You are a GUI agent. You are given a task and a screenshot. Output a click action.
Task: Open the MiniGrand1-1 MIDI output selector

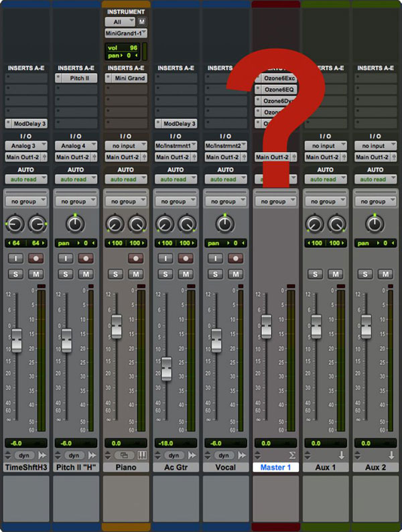(x=125, y=33)
